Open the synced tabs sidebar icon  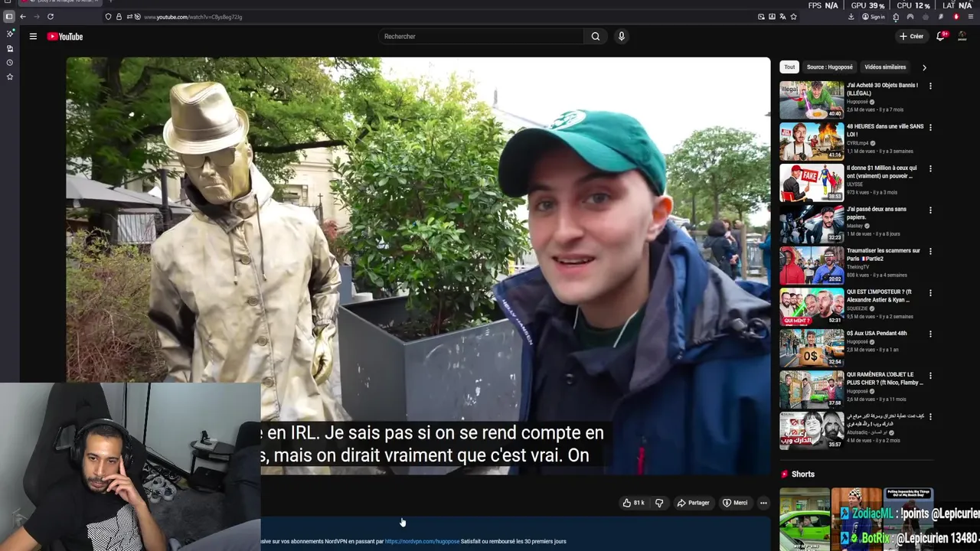pos(10,48)
